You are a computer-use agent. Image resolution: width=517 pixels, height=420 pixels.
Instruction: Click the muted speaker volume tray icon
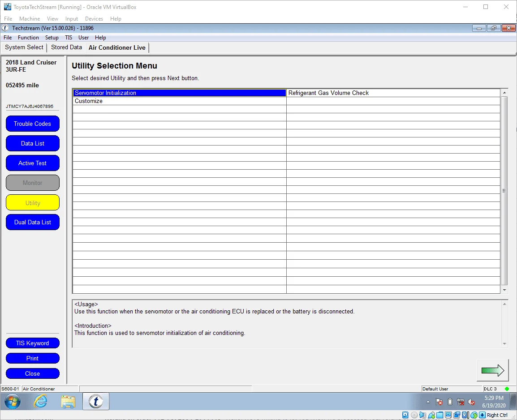tap(471, 402)
